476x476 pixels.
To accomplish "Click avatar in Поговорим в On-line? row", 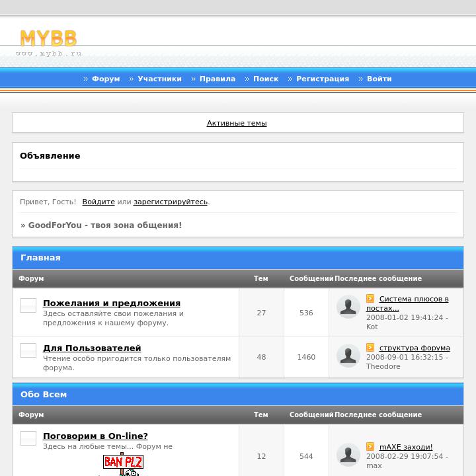I will point(348,455).
